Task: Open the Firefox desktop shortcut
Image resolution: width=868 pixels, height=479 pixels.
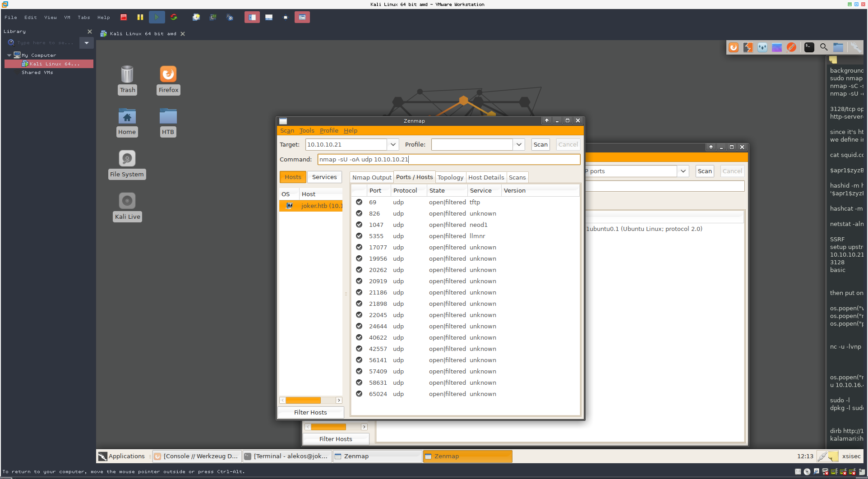Action: 168,80
